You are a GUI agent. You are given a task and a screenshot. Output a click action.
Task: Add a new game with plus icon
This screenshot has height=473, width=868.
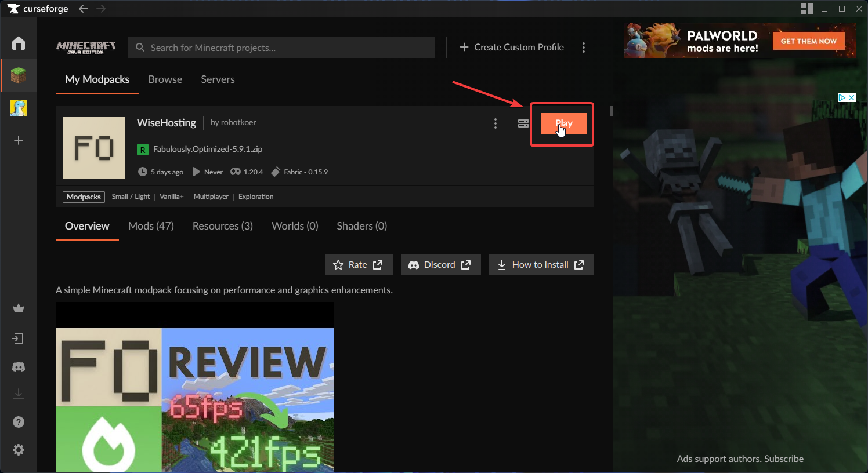[19, 140]
